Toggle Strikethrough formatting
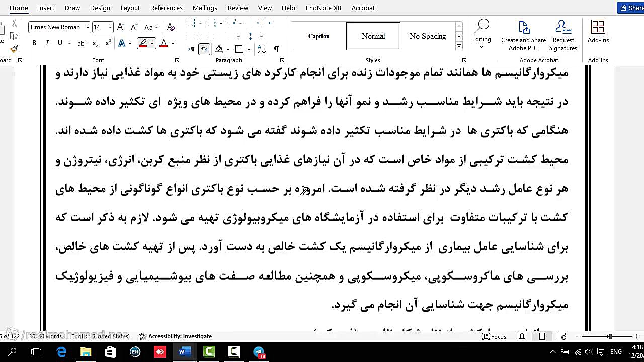The height and width of the screenshot is (362, 644). tap(80, 44)
